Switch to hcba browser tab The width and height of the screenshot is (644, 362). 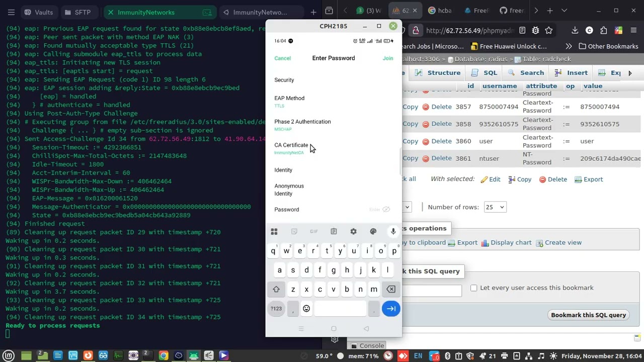pyautogui.click(x=440, y=11)
